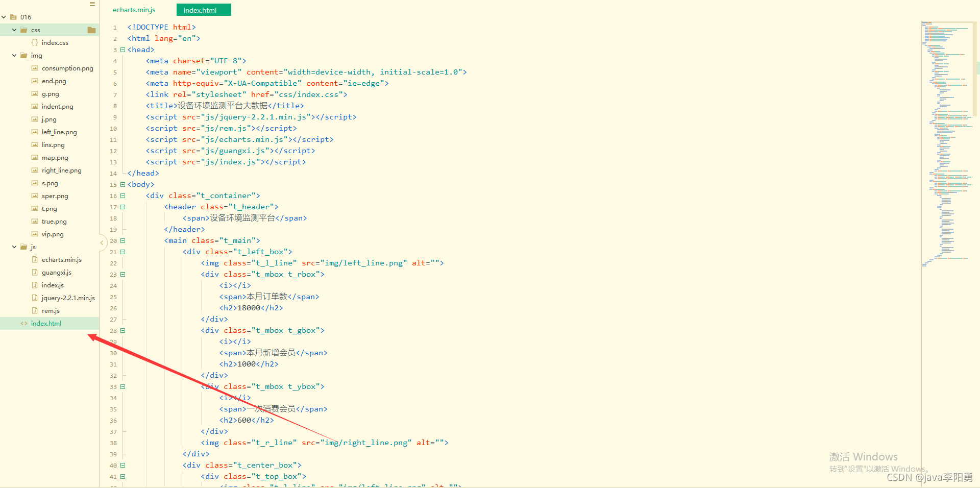Click js/guangxi.js script source on line 12
This screenshot has height=488, width=980.
[235, 151]
